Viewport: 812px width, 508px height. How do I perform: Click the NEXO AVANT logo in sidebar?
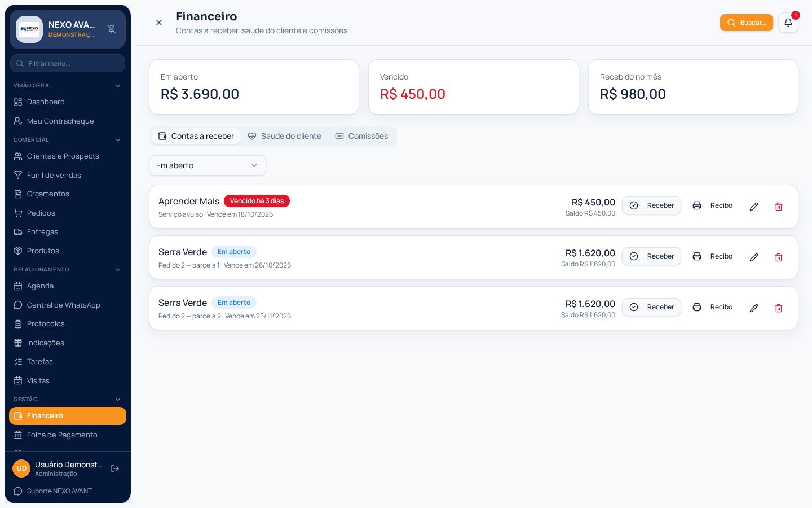coord(29,29)
